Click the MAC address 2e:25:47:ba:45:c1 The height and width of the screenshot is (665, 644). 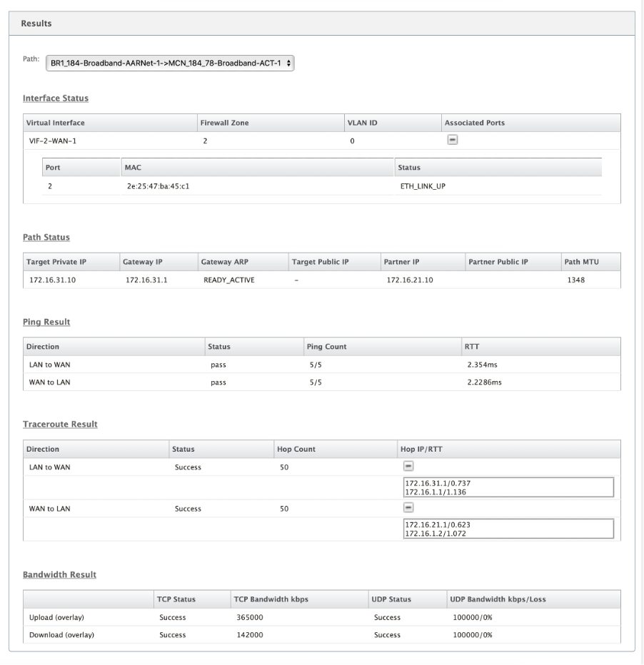pos(159,186)
